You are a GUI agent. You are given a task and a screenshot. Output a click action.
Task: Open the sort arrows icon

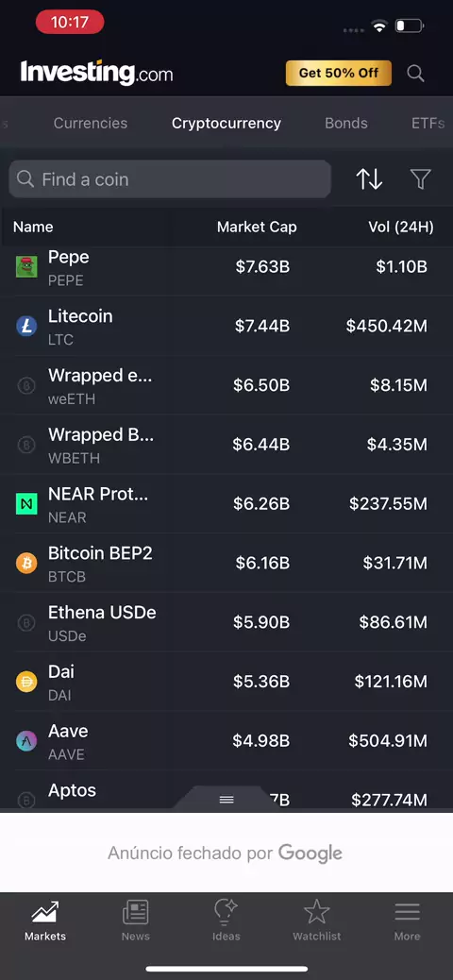click(369, 179)
